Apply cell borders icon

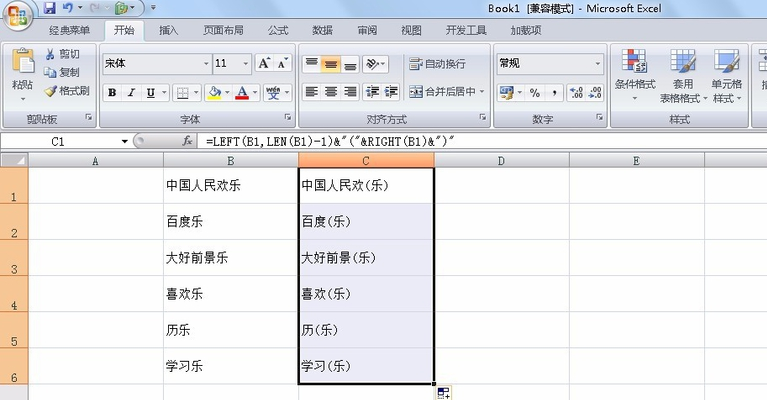click(x=182, y=92)
